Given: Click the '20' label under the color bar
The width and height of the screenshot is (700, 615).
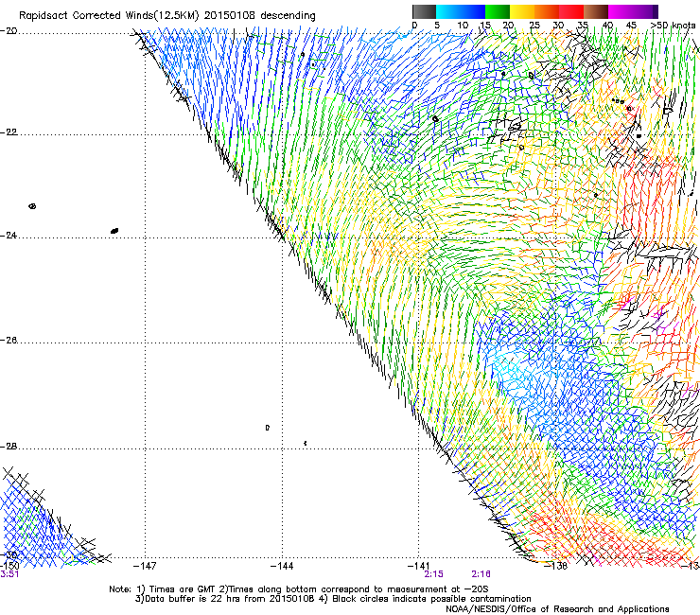Looking at the screenshot, I should click(508, 25).
